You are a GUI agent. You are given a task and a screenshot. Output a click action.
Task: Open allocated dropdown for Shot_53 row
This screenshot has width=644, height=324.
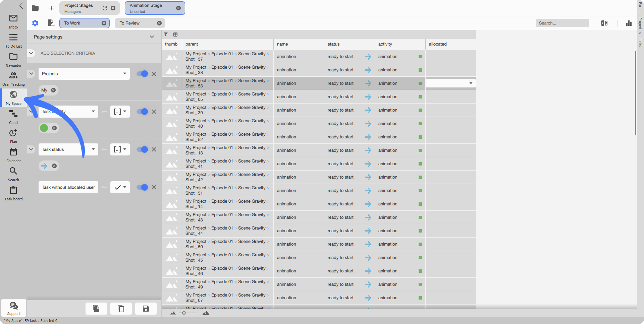[x=450, y=83]
